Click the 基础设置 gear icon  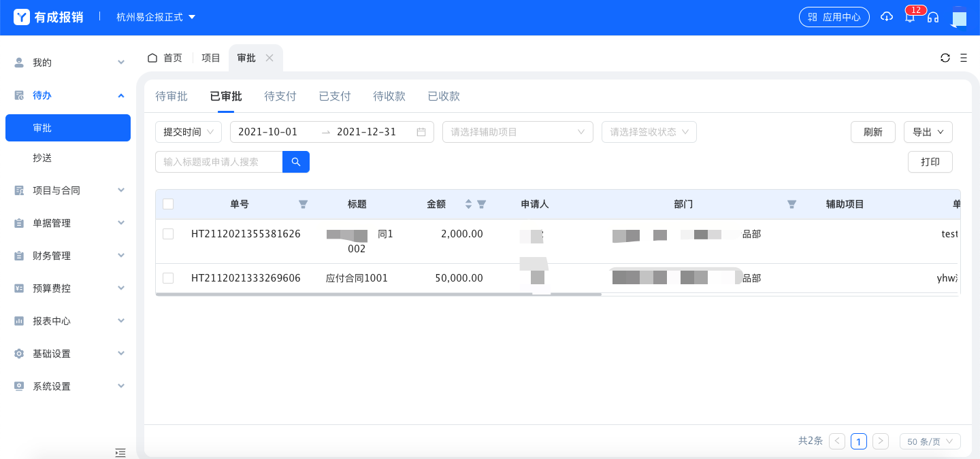point(19,354)
